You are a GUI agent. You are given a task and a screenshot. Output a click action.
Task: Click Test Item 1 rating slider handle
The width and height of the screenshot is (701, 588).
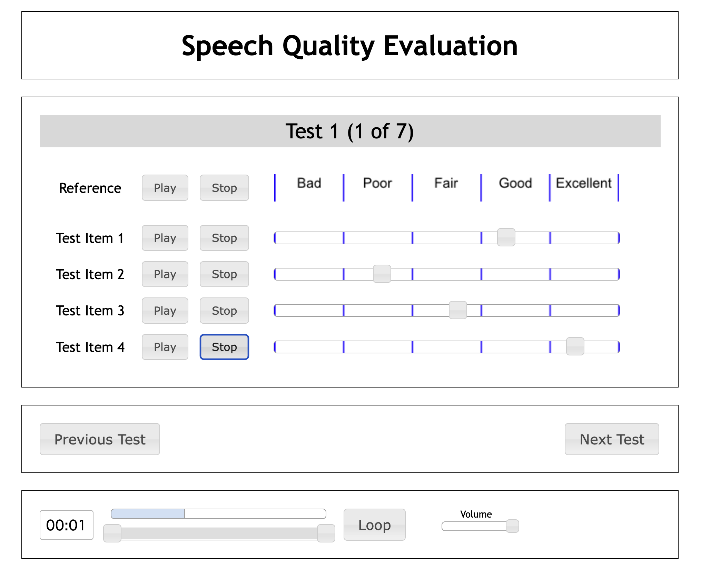point(506,237)
